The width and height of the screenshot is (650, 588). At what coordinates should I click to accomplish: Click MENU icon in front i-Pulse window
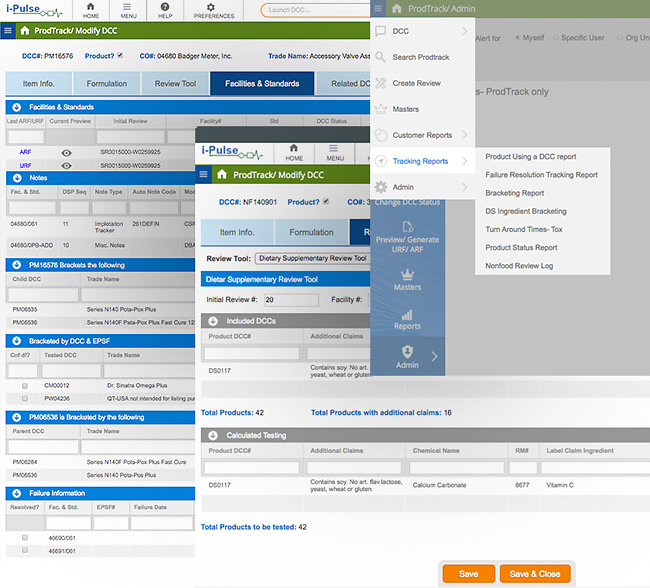point(333,148)
